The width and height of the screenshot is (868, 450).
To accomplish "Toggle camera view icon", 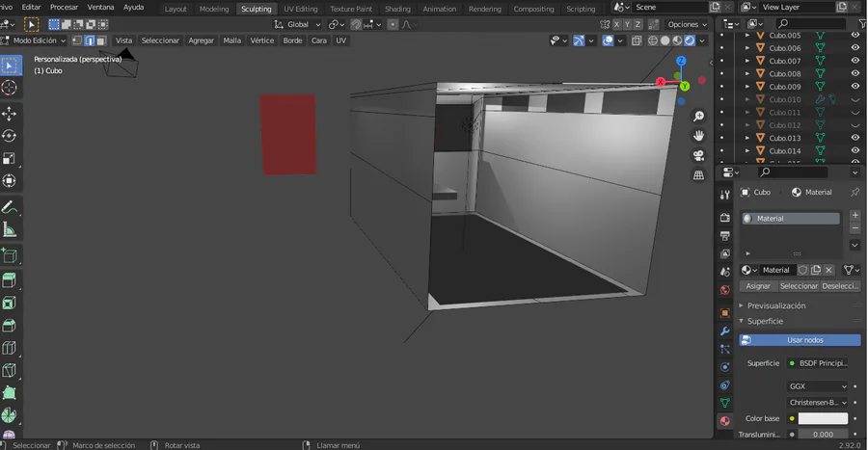I will [x=698, y=155].
